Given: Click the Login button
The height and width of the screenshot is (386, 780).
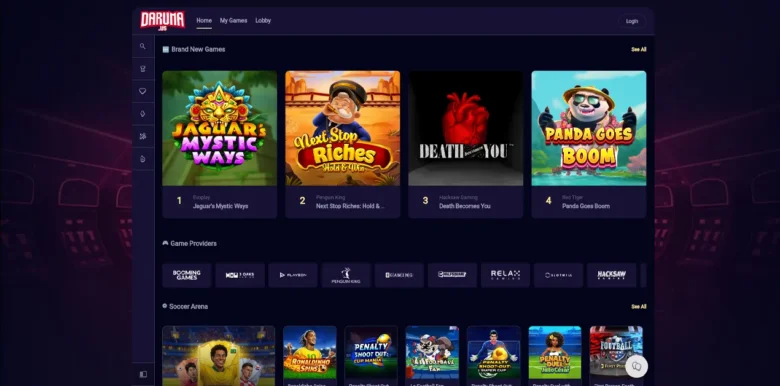Looking at the screenshot, I should (632, 21).
